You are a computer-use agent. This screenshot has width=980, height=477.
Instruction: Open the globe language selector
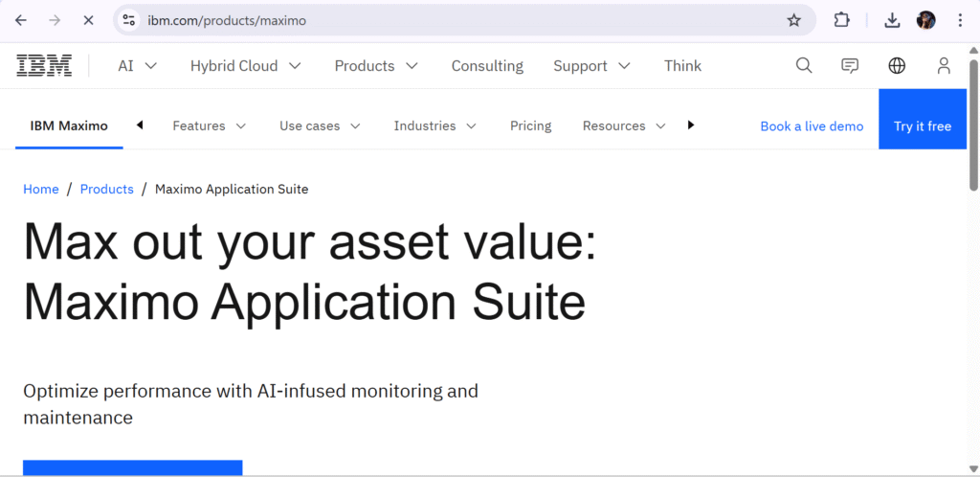897,66
